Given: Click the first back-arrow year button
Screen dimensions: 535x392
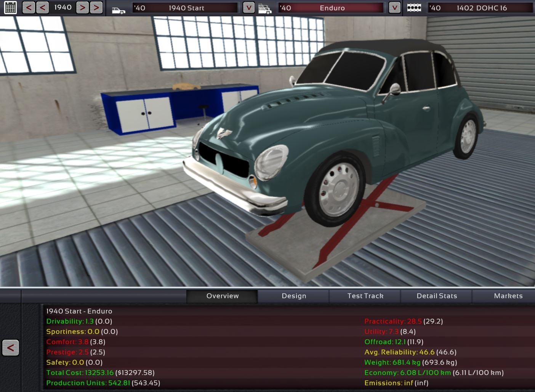Looking at the screenshot, I should [x=29, y=8].
